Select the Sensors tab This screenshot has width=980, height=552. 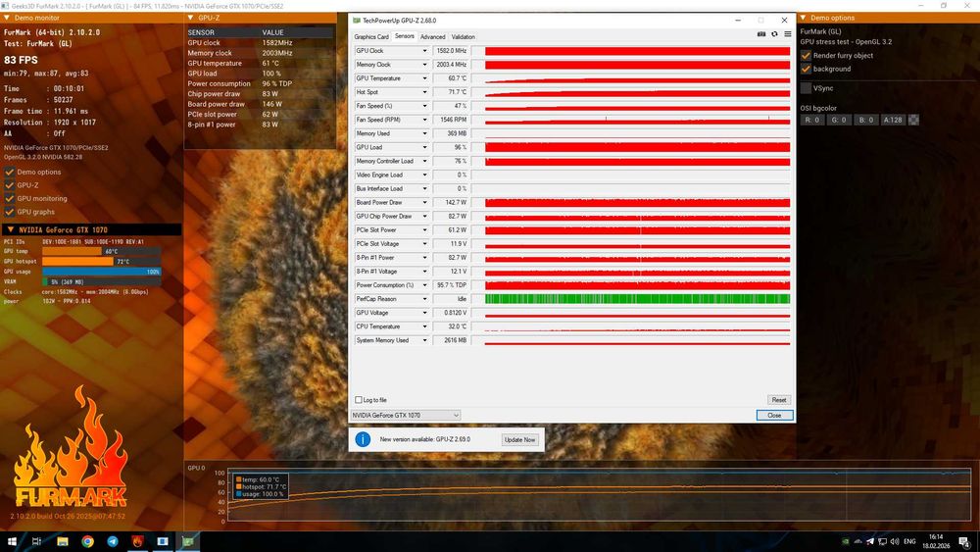(x=405, y=36)
